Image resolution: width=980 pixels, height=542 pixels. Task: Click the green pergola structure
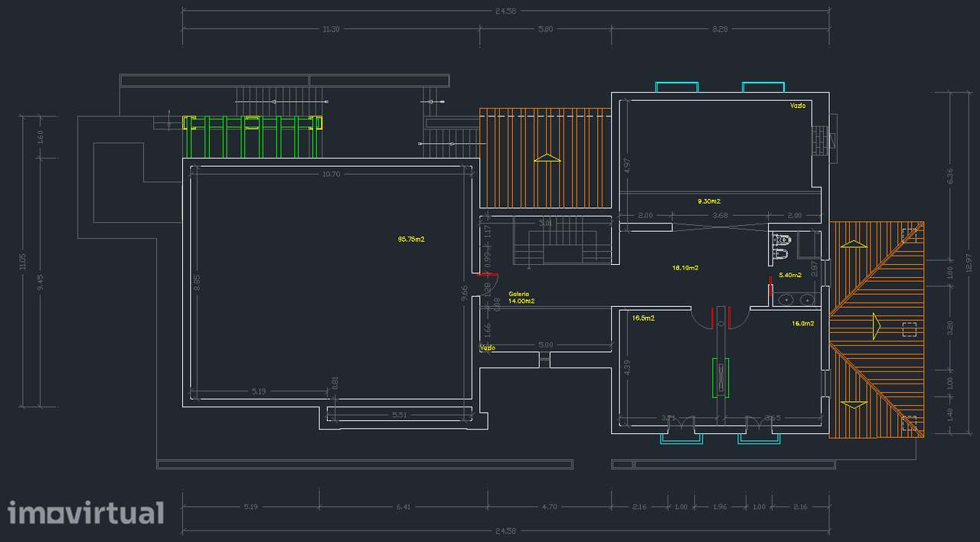pyautogui.click(x=252, y=136)
